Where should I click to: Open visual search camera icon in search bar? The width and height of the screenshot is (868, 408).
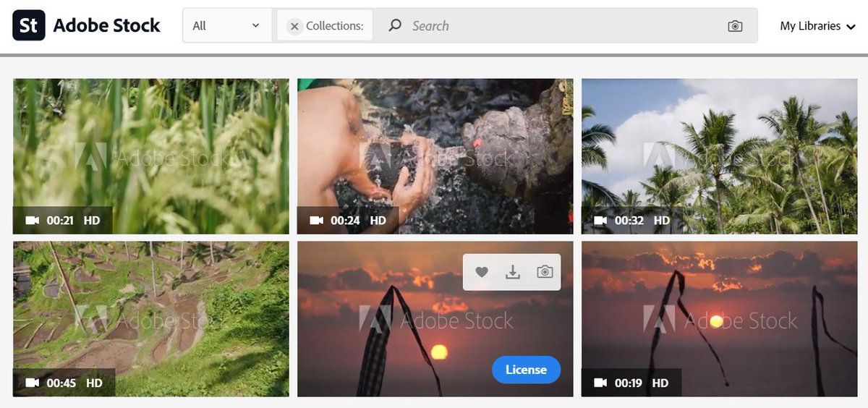[735, 26]
